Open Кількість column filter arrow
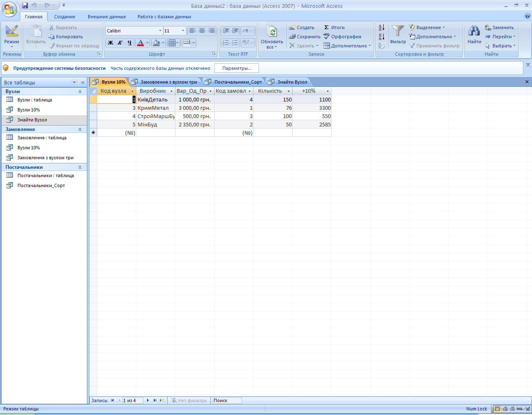Viewport: 532px width, 415px height. [288, 91]
